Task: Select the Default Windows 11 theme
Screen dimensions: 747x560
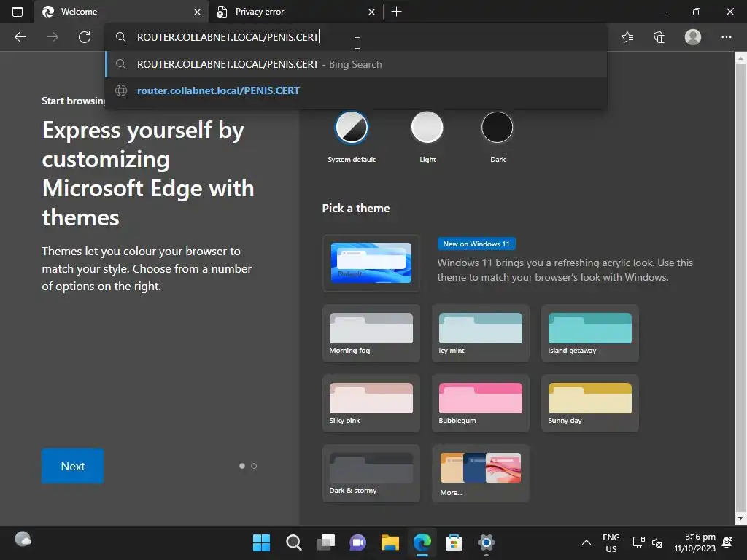Action: [x=371, y=262]
